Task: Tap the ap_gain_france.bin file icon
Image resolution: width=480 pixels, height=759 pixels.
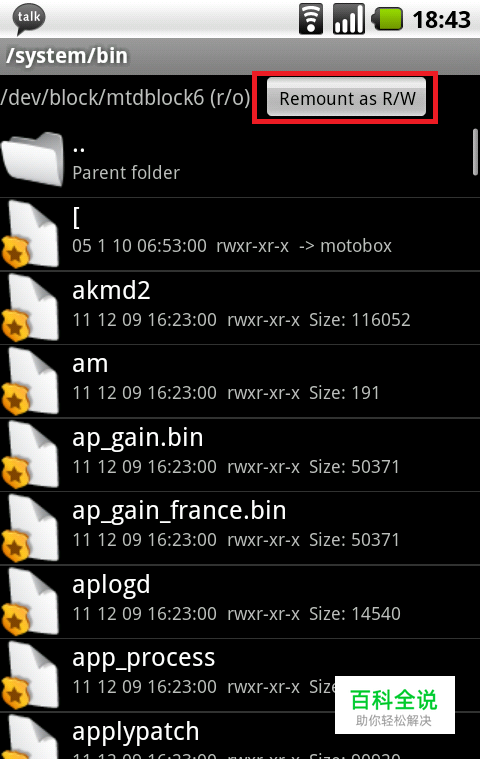Action: [31, 528]
